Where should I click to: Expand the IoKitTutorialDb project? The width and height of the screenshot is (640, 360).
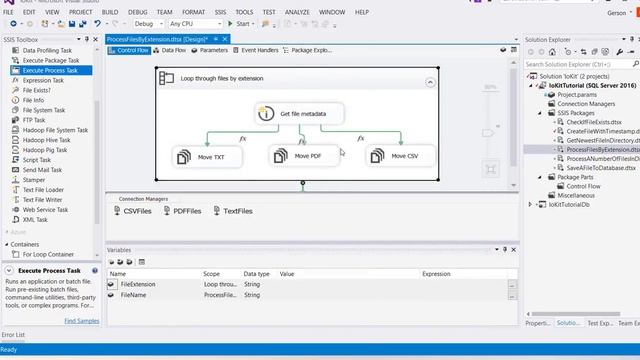point(530,204)
